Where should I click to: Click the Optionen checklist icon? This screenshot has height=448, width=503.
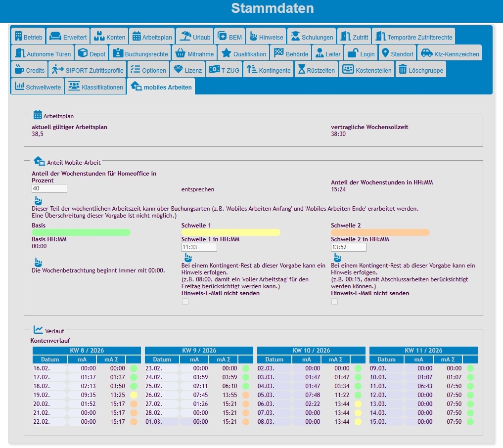[135, 69]
